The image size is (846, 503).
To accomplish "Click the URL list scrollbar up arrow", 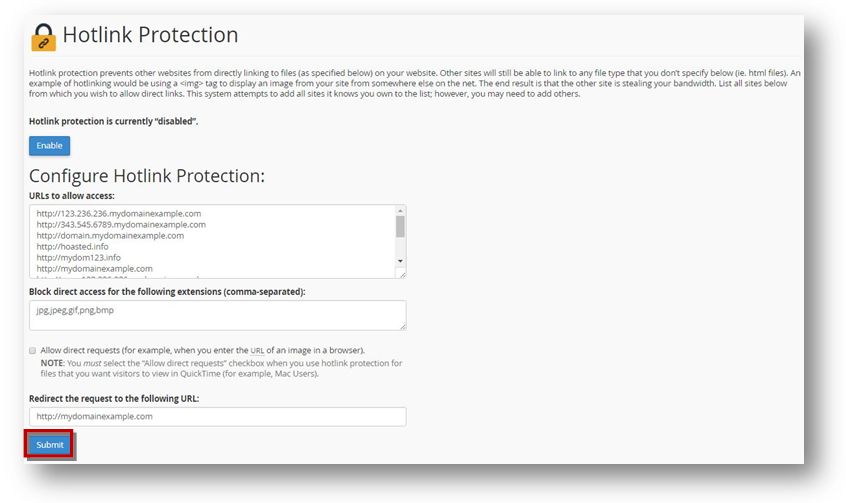I will pyautogui.click(x=400, y=211).
